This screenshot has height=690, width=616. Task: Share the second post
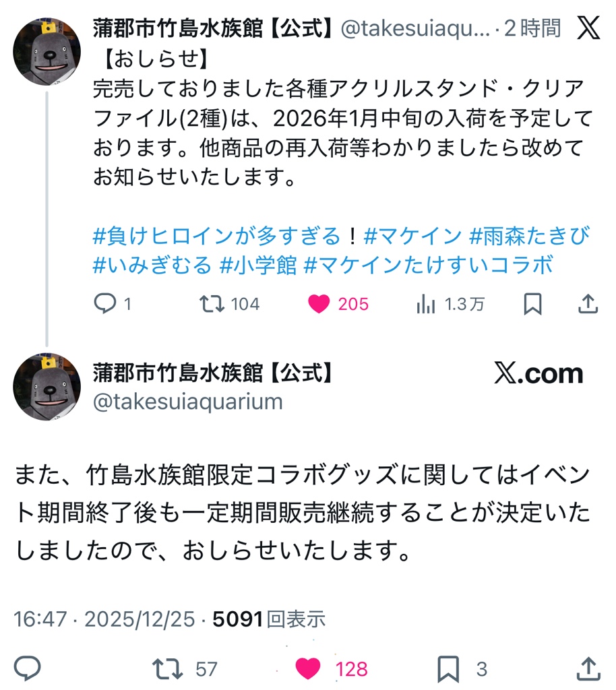588,668
